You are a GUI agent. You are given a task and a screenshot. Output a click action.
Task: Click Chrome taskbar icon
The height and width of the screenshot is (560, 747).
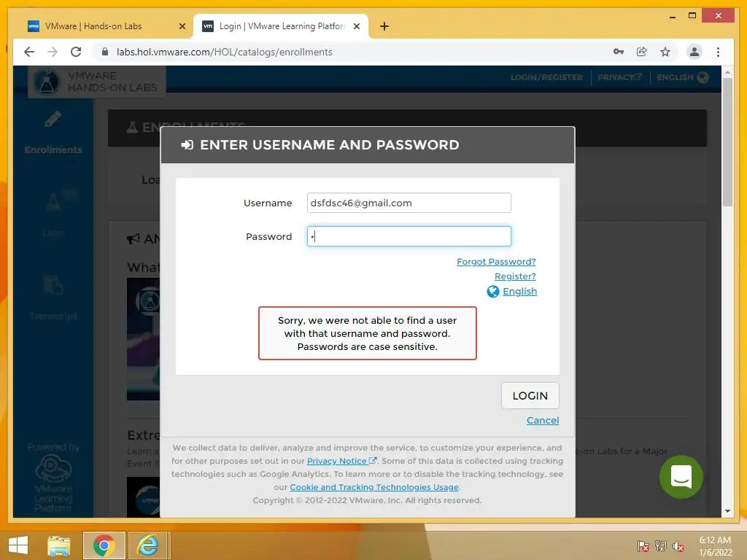point(104,545)
